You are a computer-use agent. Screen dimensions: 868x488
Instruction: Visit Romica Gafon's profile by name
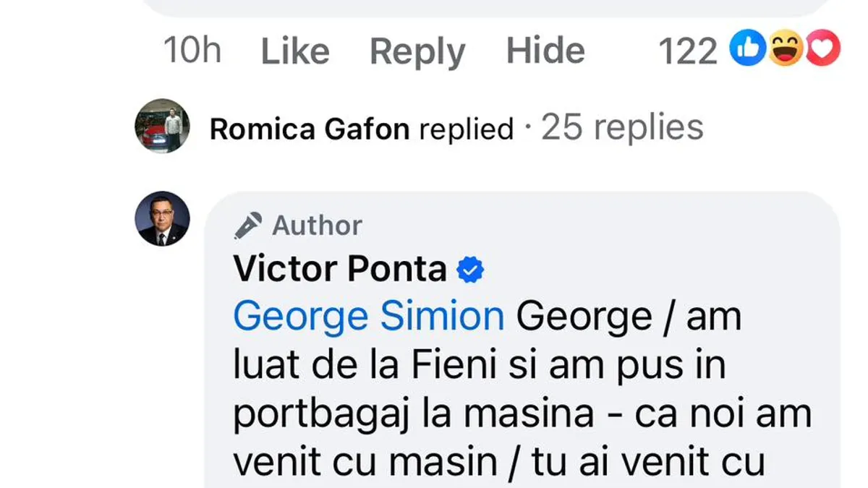pyautogui.click(x=309, y=129)
